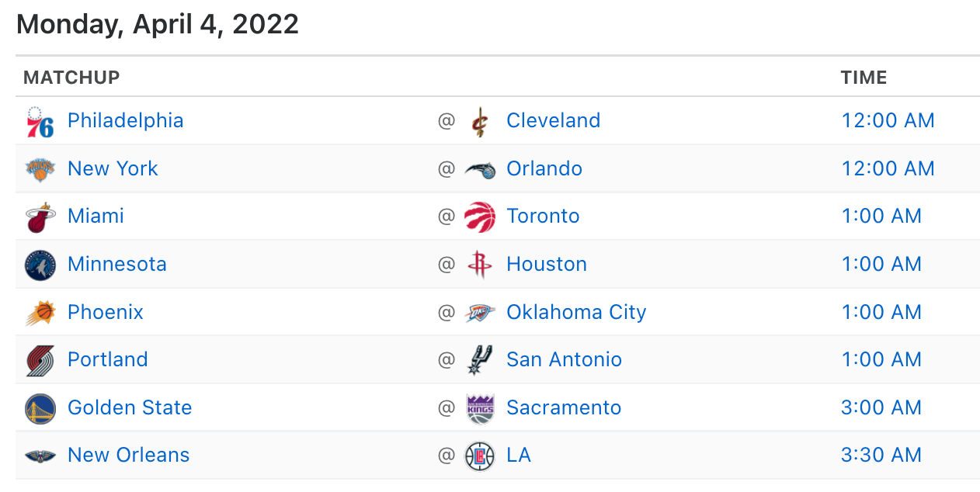This screenshot has height=492, width=980.
Task: Open the Orlando team link
Action: (544, 168)
